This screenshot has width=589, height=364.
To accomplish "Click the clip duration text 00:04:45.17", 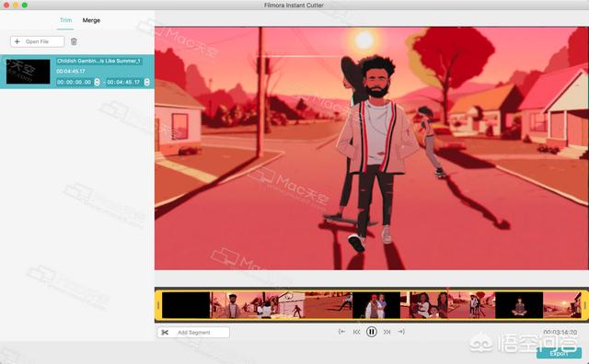I will click(71, 72).
